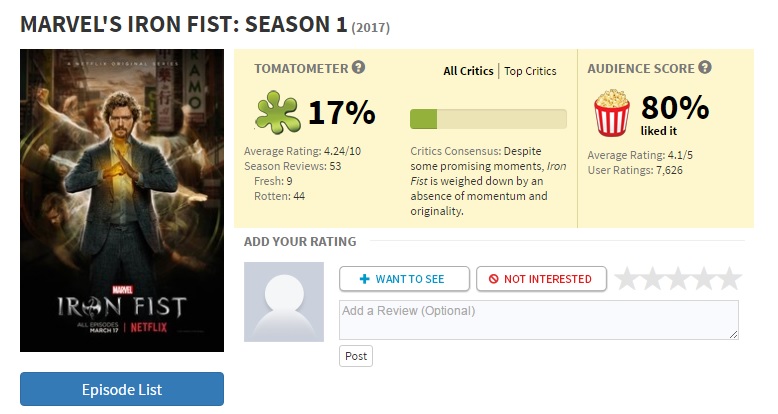Viewport: 778px width, 414px height.
Task: Click the 17% Tomatometer score
Action: (341, 112)
